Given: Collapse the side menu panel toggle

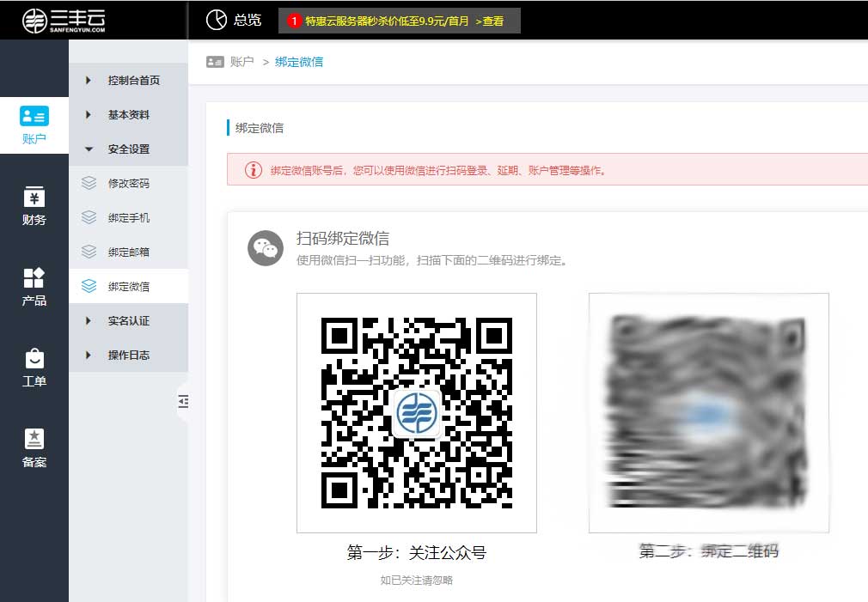Looking at the screenshot, I should [183, 401].
